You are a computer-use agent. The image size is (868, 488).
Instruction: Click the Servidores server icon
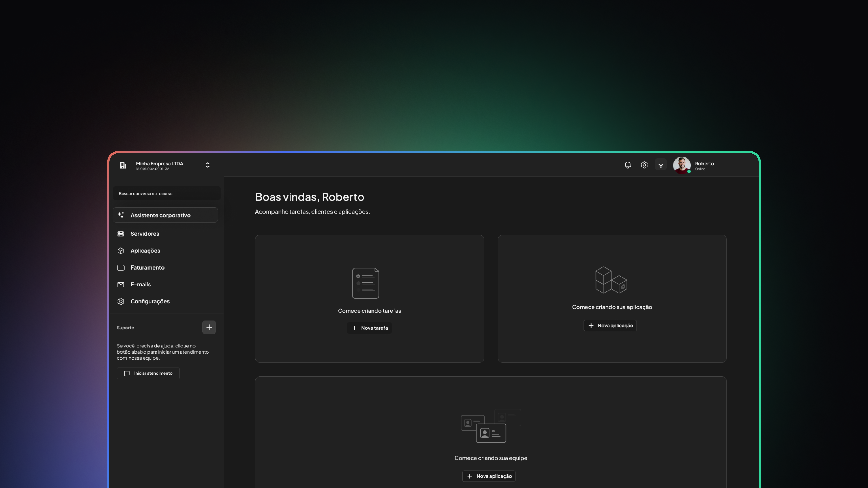[121, 234]
